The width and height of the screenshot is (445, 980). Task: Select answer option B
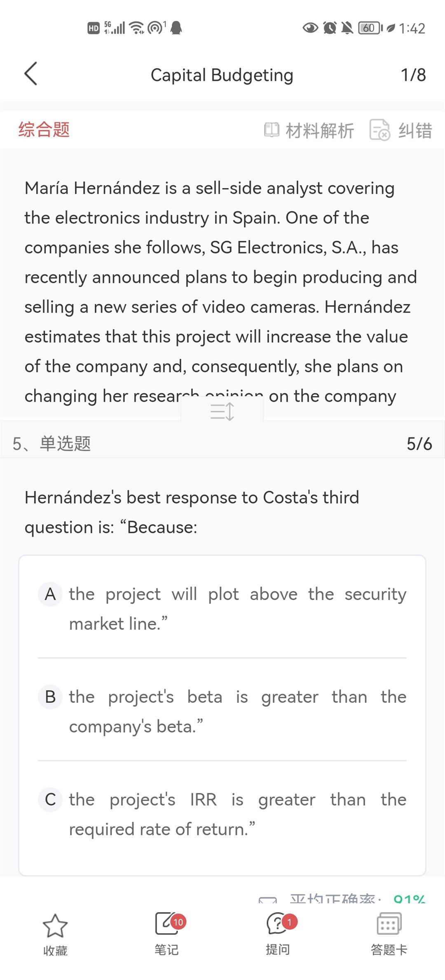coord(50,697)
